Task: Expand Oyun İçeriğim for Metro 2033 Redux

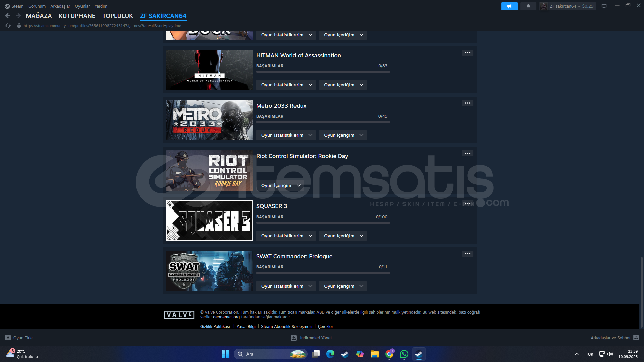Action: (343, 135)
